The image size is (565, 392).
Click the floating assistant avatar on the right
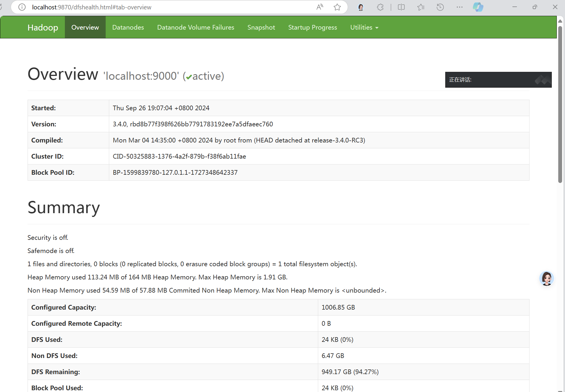(547, 278)
